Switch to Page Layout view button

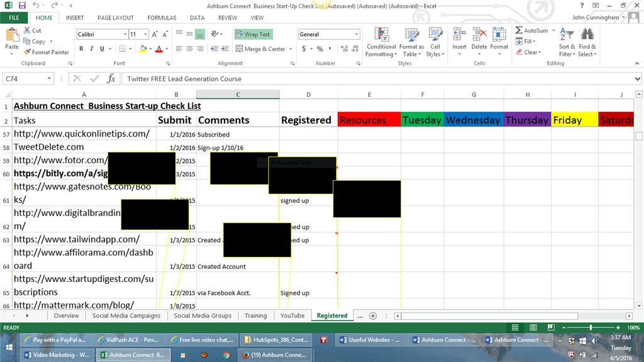tap(533, 327)
